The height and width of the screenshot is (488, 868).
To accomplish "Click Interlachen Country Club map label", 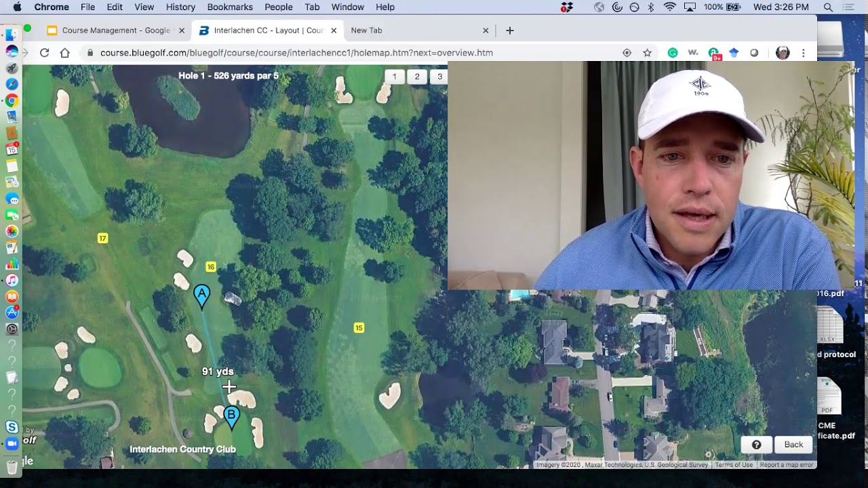I will click(x=182, y=449).
